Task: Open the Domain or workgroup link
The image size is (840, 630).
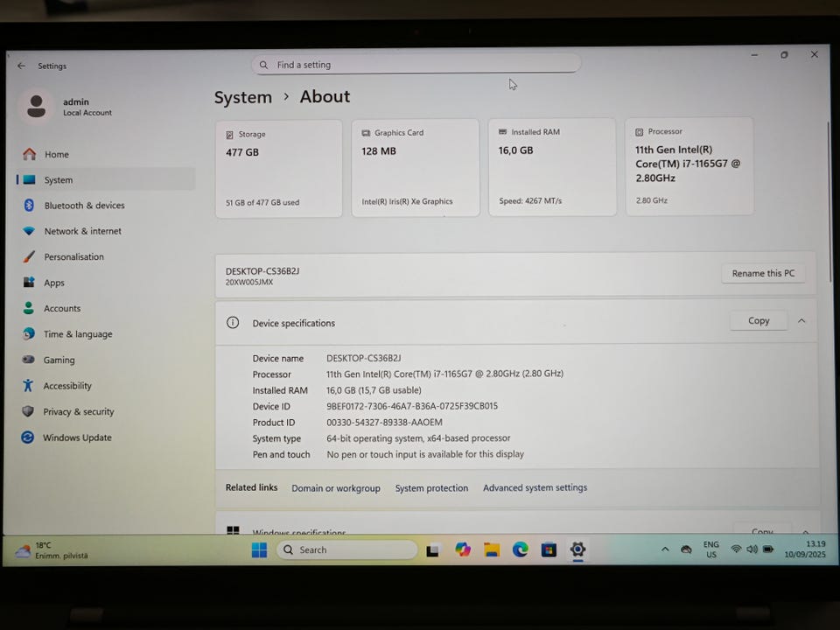Action: pos(336,488)
